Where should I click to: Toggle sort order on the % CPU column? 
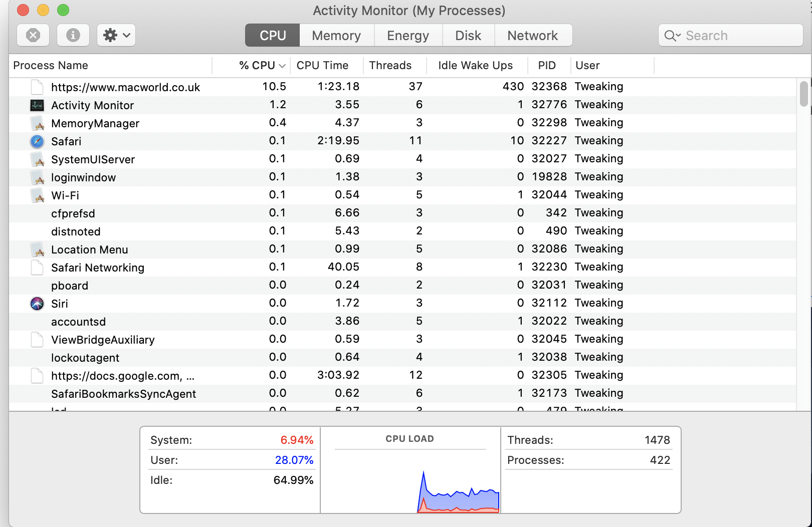click(x=257, y=65)
